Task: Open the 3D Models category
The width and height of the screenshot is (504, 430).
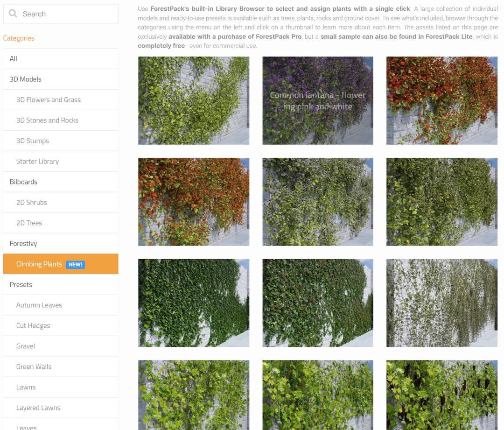Action: [60, 79]
